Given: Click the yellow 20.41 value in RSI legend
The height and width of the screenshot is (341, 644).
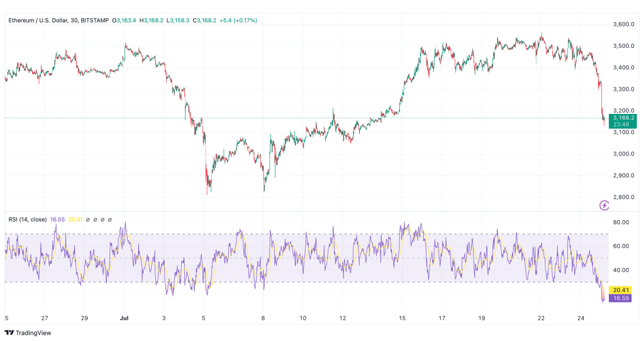Looking at the screenshot, I should (x=75, y=220).
